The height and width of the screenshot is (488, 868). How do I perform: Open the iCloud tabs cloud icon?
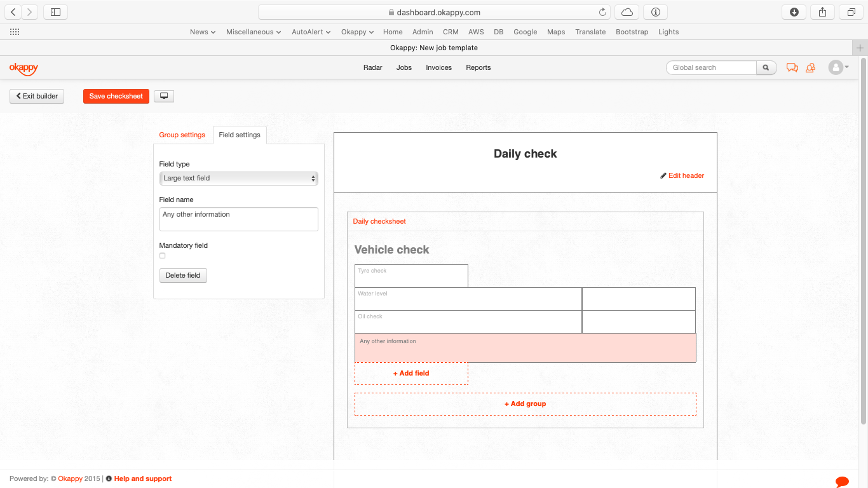tap(627, 12)
